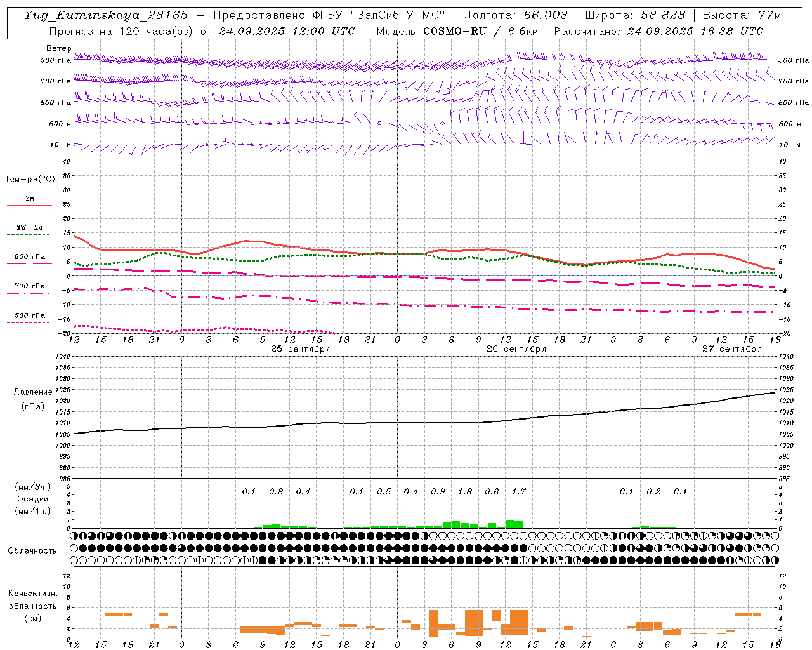The height and width of the screenshot is (650, 812).
Task: Click the 0.5 precipitation value
Action: [384, 492]
